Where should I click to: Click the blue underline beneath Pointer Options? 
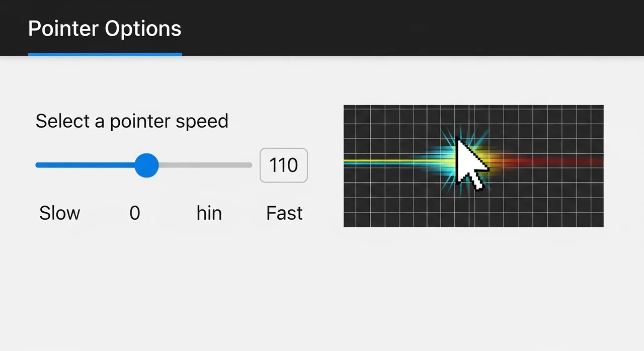[x=105, y=54]
